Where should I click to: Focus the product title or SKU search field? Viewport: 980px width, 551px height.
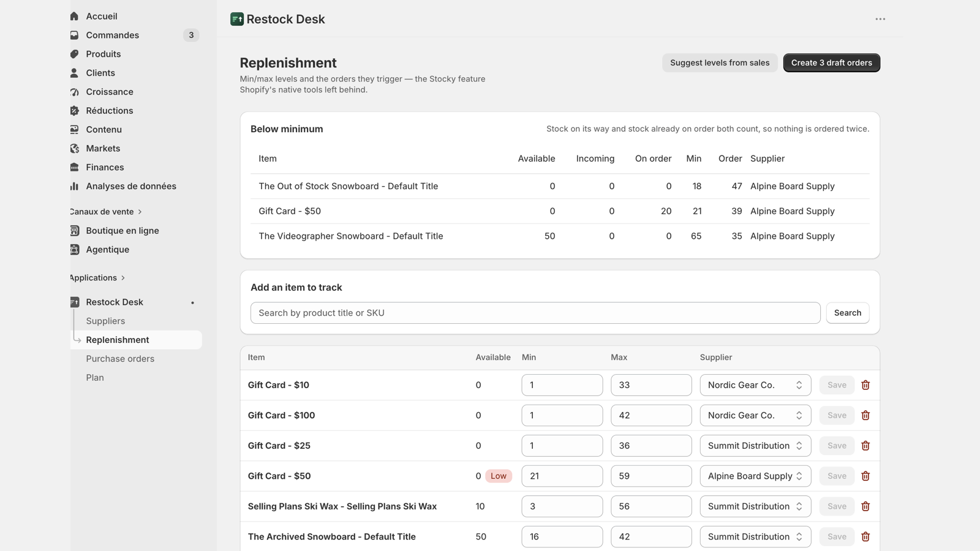tap(535, 313)
